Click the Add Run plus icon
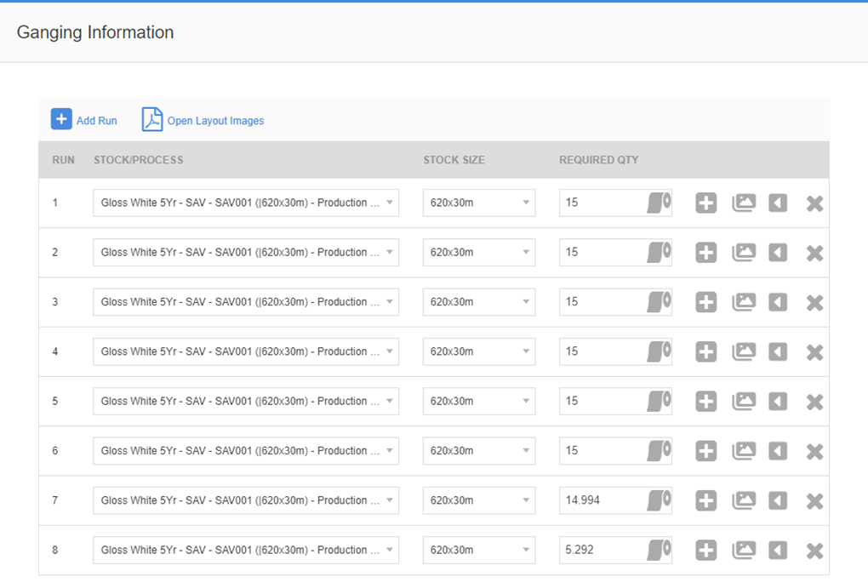Image resolution: width=868 pixels, height=588 pixels. (x=61, y=119)
